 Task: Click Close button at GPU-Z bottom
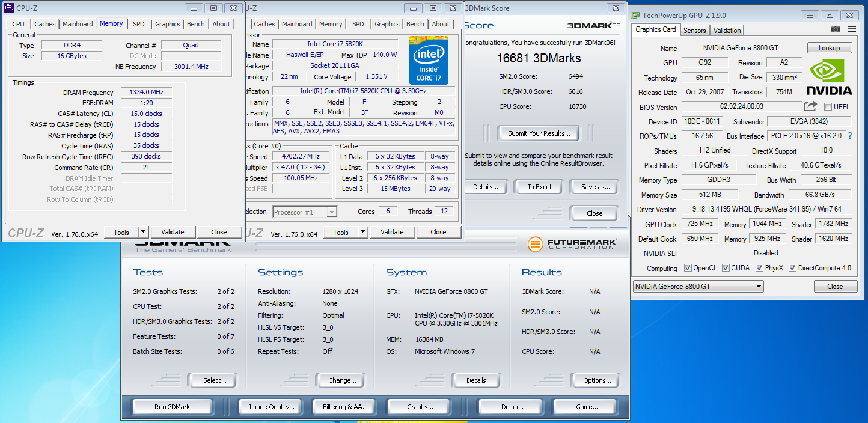pyautogui.click(x=835, y=287)
